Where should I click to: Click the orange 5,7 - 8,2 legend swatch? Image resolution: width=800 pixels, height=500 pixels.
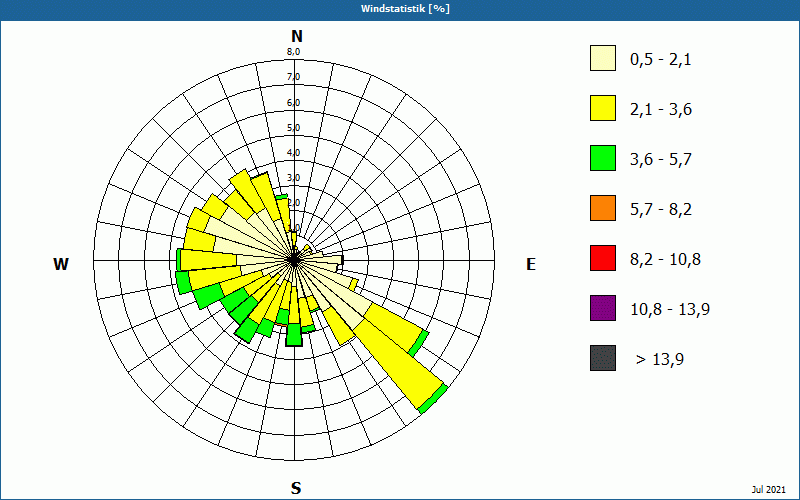pos(603,208)
